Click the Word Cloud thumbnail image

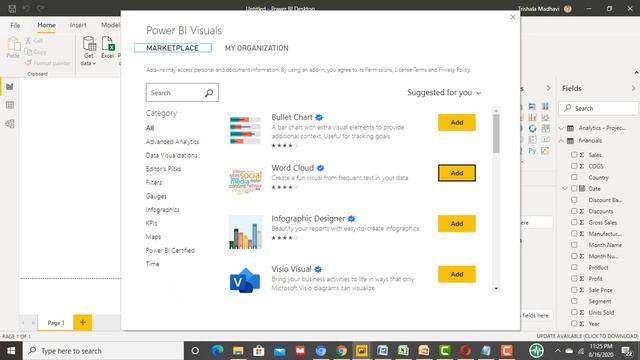point(245,181)
